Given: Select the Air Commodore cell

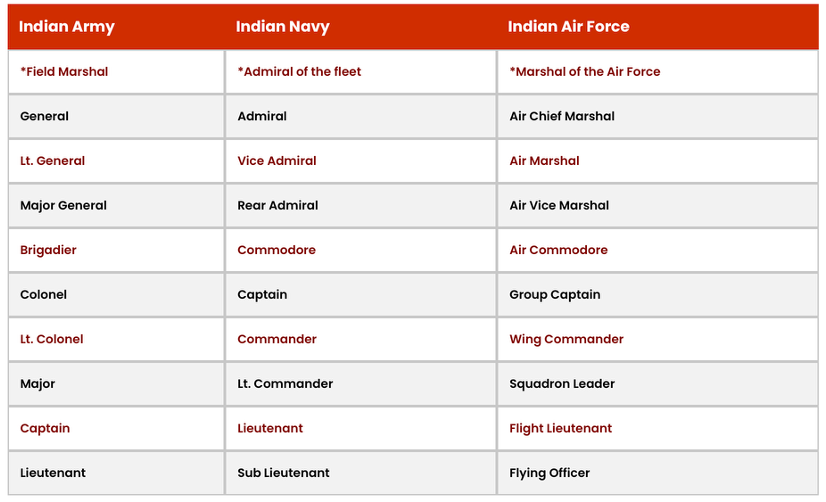Looking at the screenshot, I should coord(558,250).
